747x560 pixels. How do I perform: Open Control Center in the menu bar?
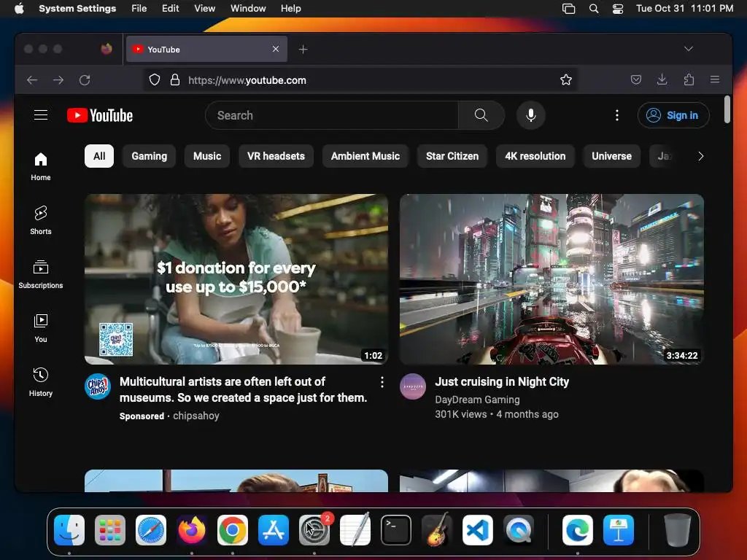pos(618,9)
